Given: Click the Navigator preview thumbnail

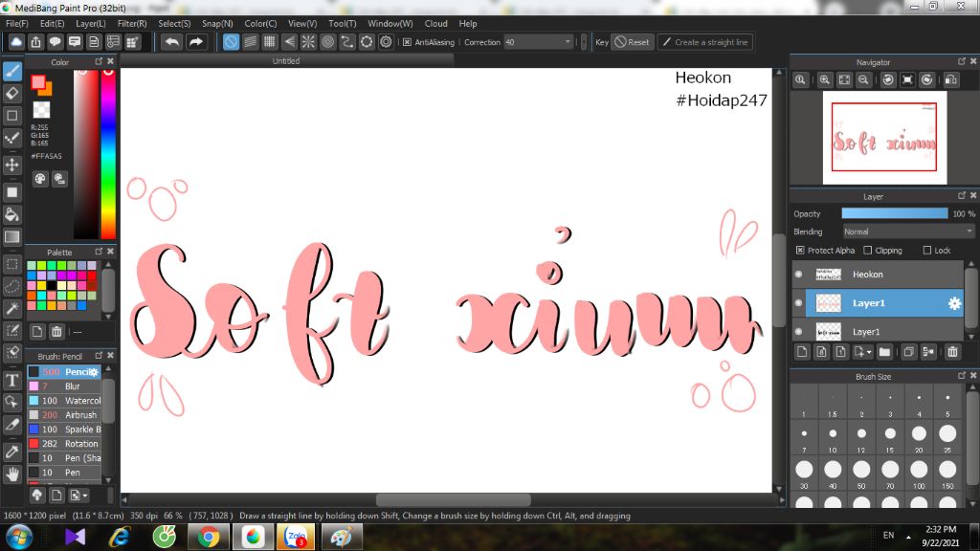Looking at the screenshot, I should point(884,138).
